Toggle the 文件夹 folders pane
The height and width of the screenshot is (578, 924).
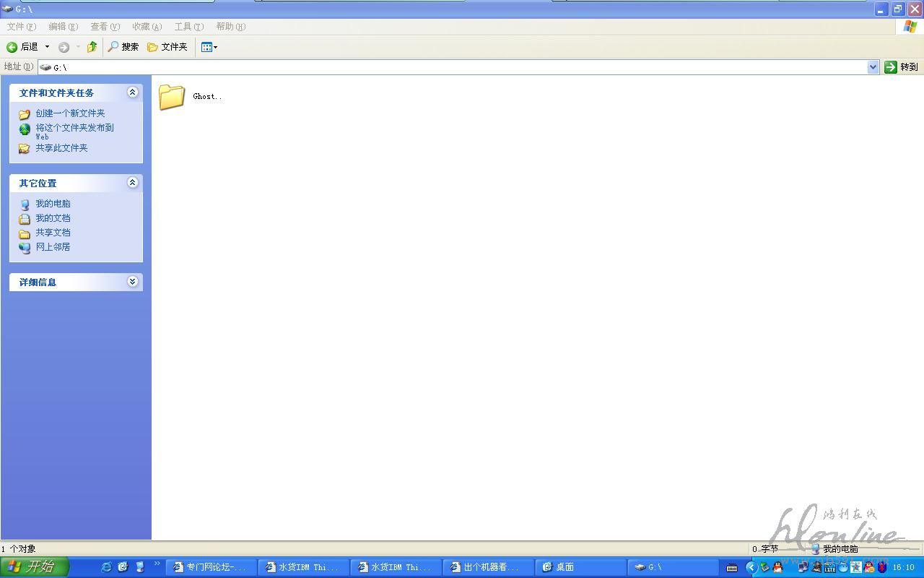pyautogui.click(x=167, y=47)
